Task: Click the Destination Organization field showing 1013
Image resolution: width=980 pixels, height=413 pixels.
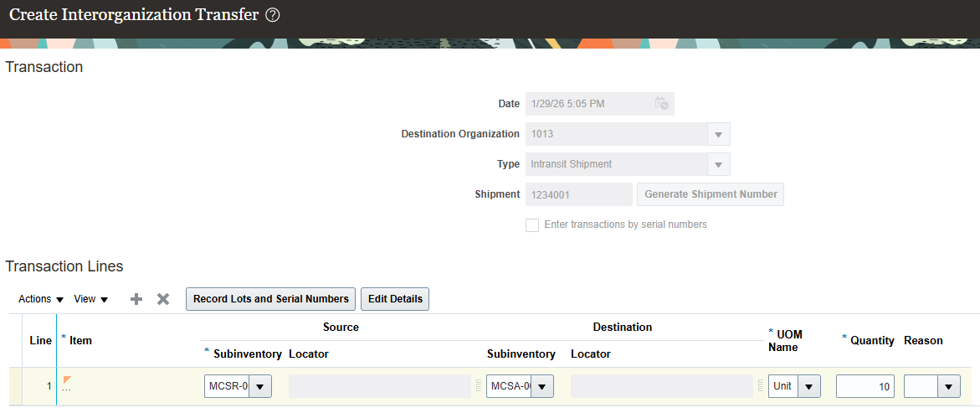Action: [616, 134]
